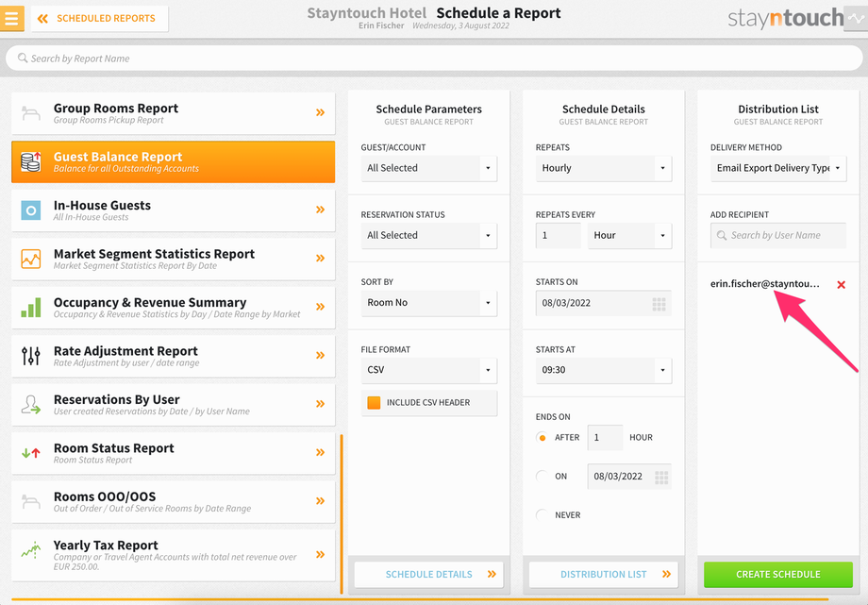
Task: Open Repeats Every Hour unit dropdown
Action: pyautogui.click(x=629, y=235)
